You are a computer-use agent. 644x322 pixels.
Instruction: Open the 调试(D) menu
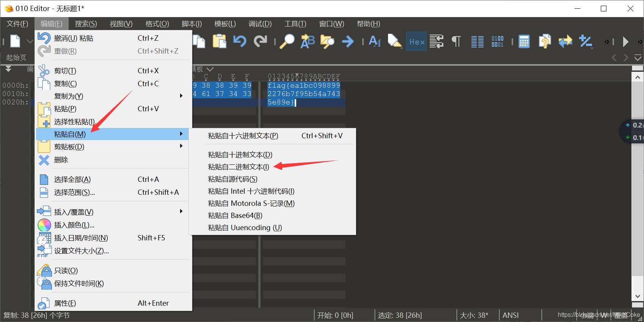(260, 24)
